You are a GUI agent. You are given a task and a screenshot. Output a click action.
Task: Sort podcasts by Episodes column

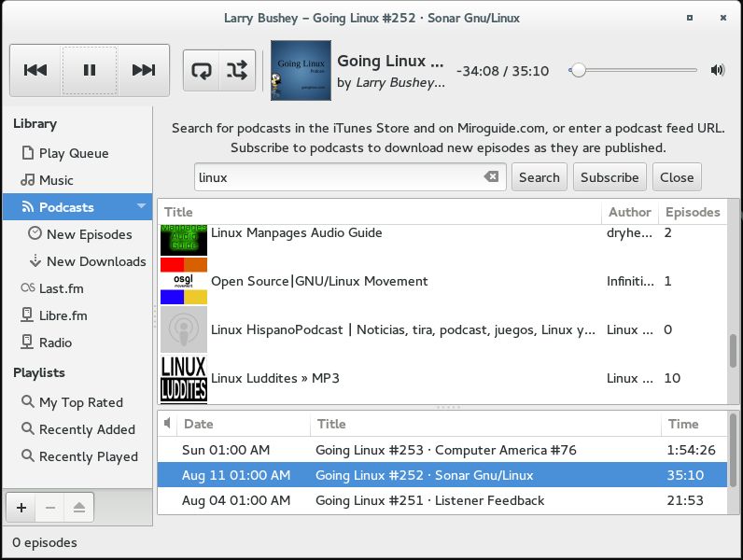click(x=693, y=212)
